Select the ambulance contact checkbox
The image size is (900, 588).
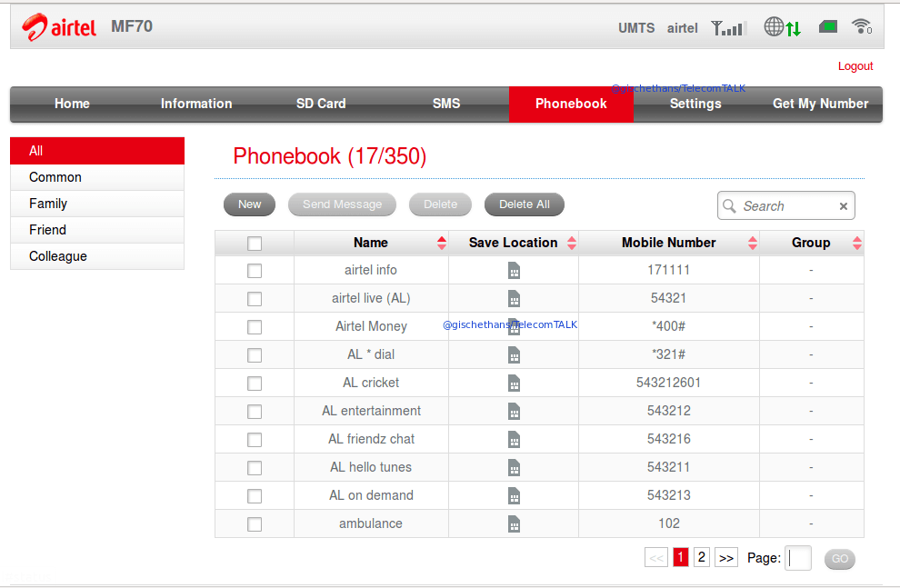click(x=255, y=523)
